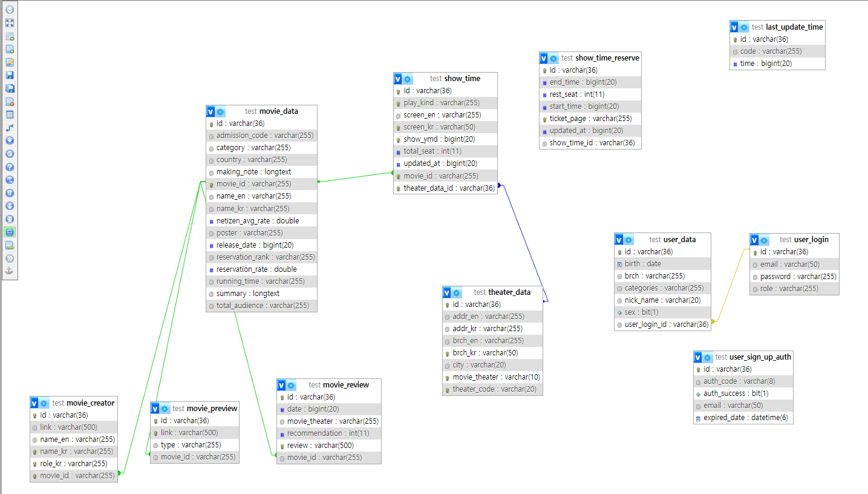Click ticket_page column in show_time_reserve

coord(590,119)
